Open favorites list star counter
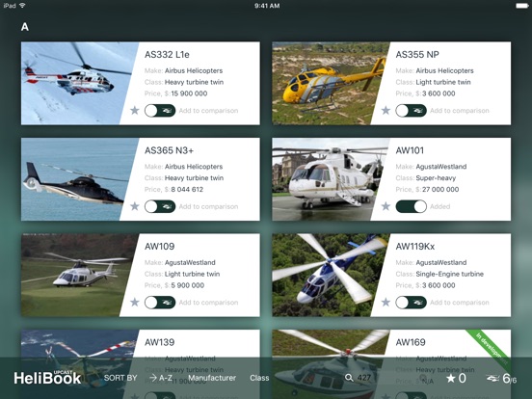 coord(456,378)
